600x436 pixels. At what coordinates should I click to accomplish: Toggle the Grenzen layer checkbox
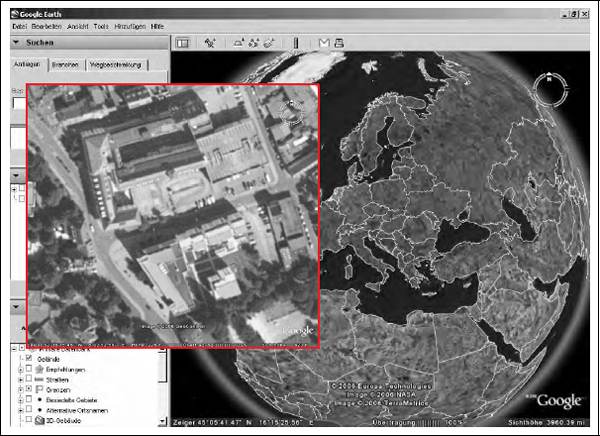point(29,389)
